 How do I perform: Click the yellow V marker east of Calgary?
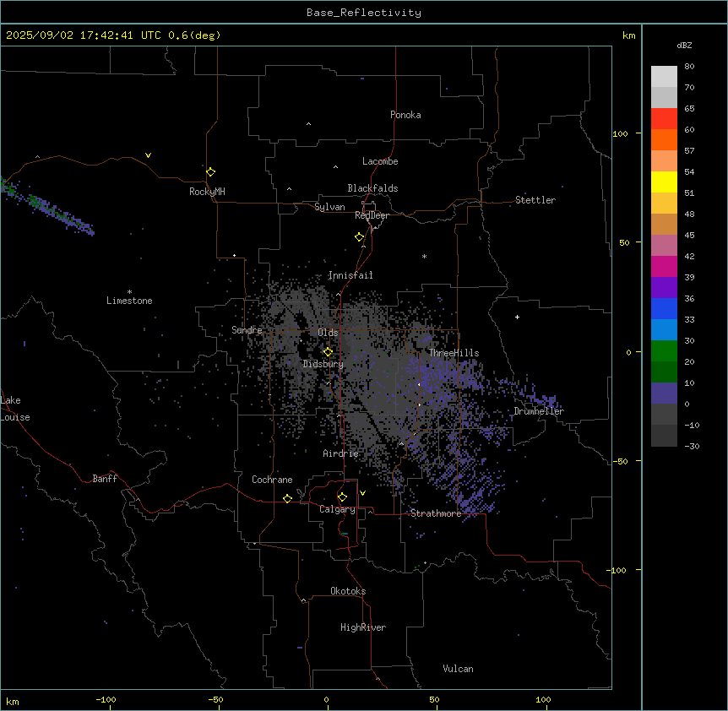362,493
